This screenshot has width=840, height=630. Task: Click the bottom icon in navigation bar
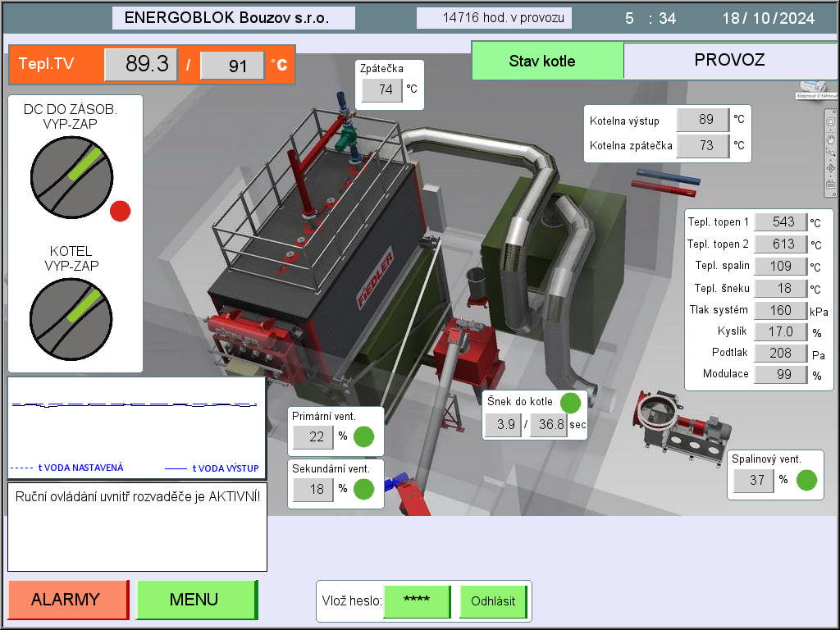[x=831, y=185]
